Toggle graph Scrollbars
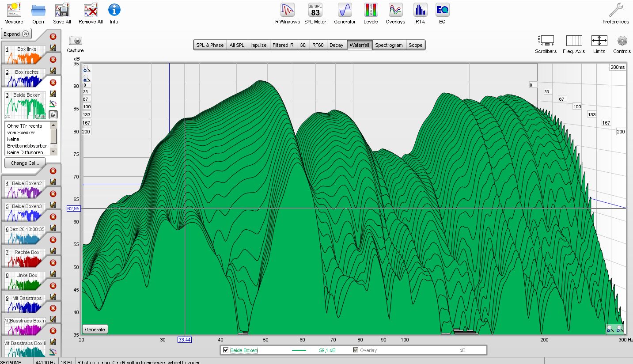This screenshot has width=633, height=364. (x=546, y=44)
